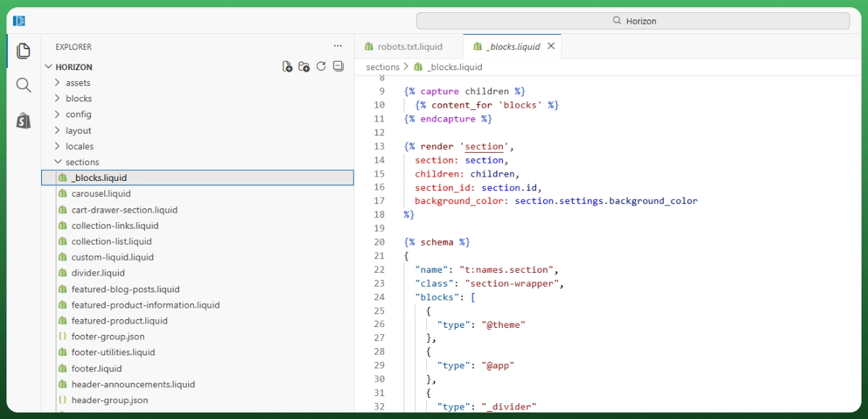Expand the locales folder

[58, 146]
